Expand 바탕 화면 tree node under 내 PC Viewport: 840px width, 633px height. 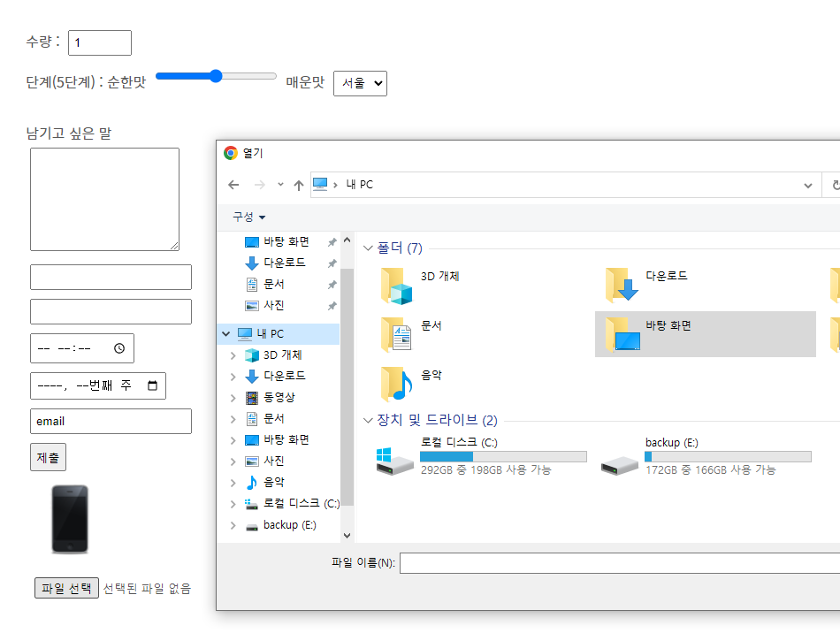tap(233, 440)
